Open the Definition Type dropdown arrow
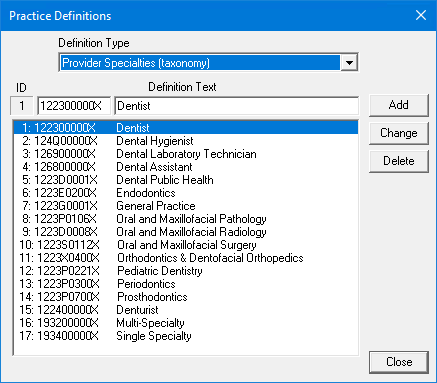The image size is (437, 383). (349, 63)
